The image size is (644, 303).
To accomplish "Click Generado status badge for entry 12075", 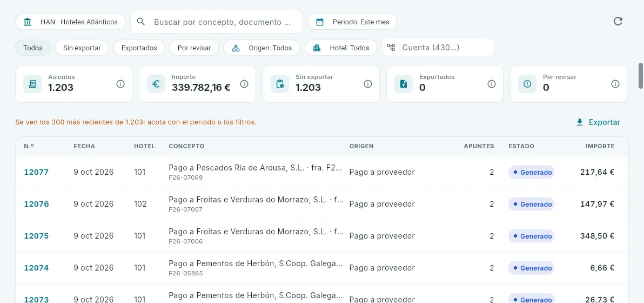I will click(532, 236).
